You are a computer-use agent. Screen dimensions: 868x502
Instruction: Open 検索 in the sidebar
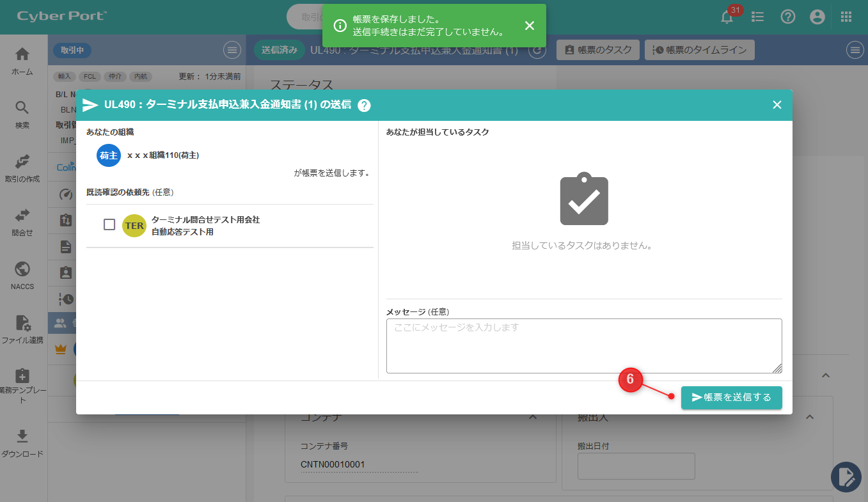click(22, 114)
